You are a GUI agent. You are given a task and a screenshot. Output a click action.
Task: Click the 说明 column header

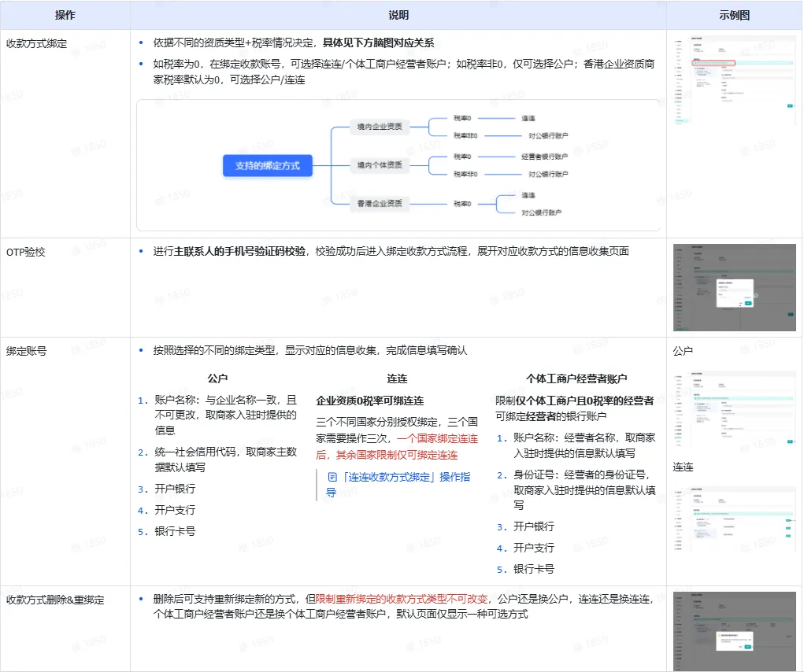398,16
